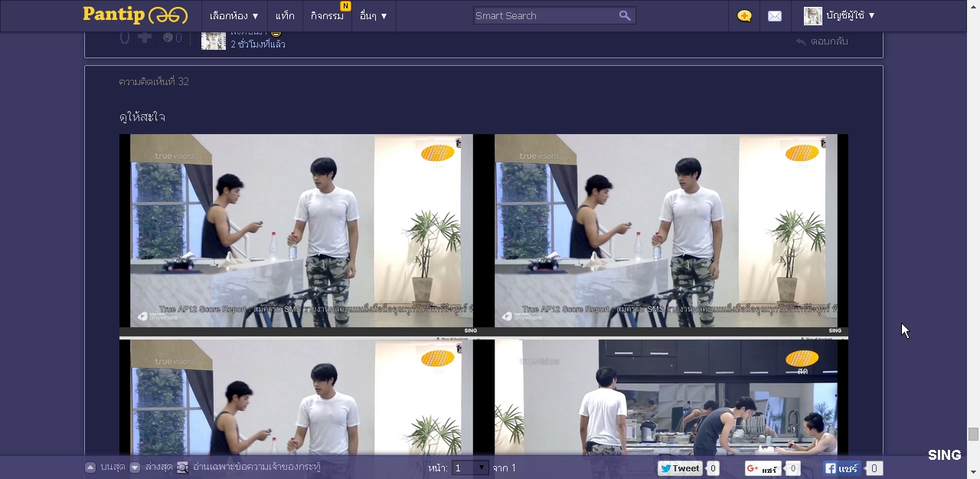The width and height of the screenshot is (980, 479).
Task: Open the แท็ก menu item
Action: [285, 15]
